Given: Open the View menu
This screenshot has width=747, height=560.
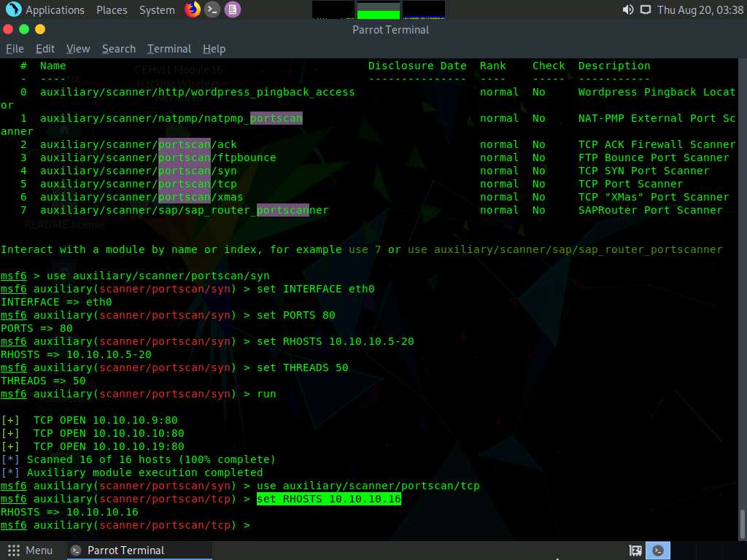Looking at the screenshot, I should pos(78,49).
